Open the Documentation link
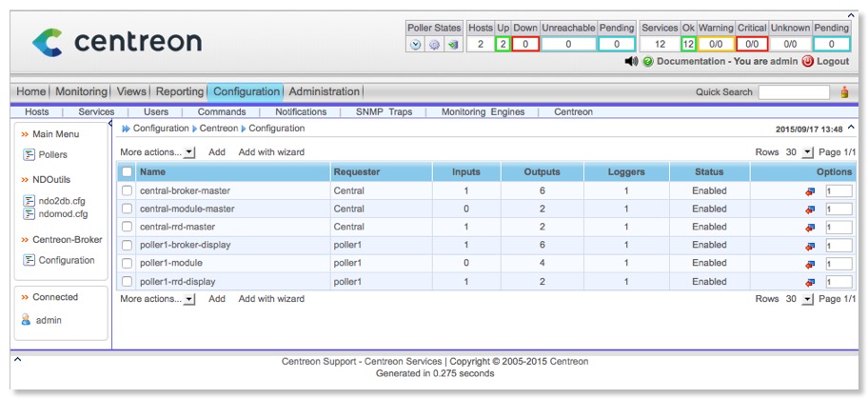Image resolution: width=868 pixels, height=399 pixels. coord(690,62)
